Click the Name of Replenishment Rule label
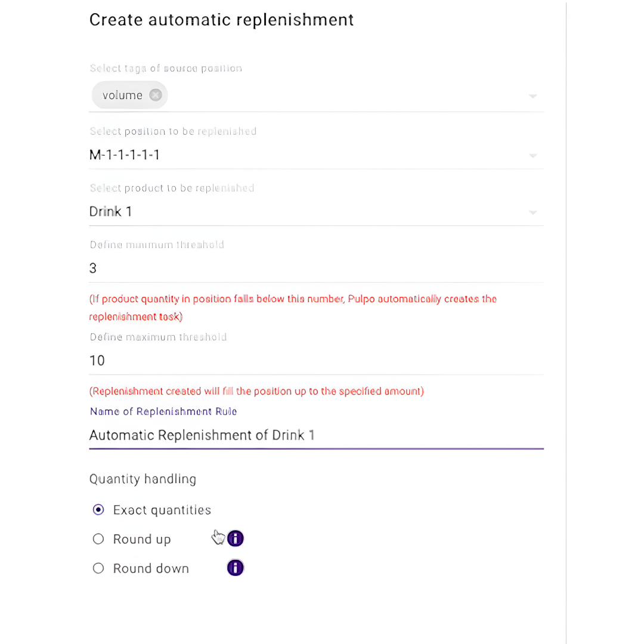The height and width of the screenshot is (644, 644). (x=163, y=411)
